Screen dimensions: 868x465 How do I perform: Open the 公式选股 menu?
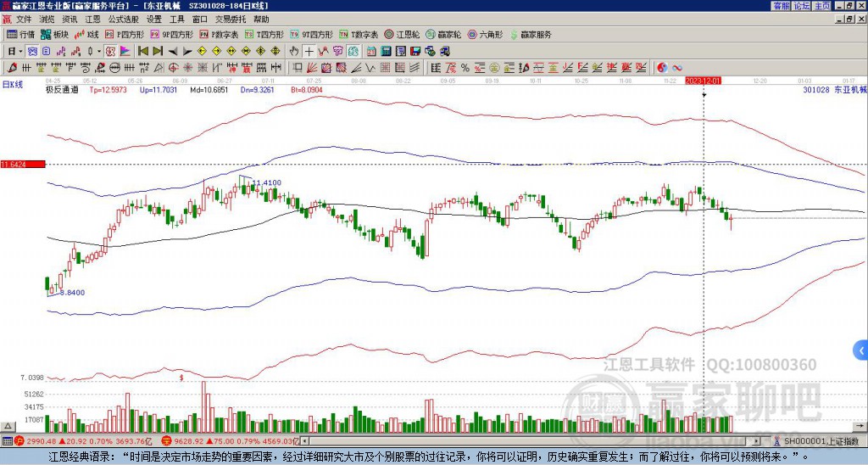[124, 20]
